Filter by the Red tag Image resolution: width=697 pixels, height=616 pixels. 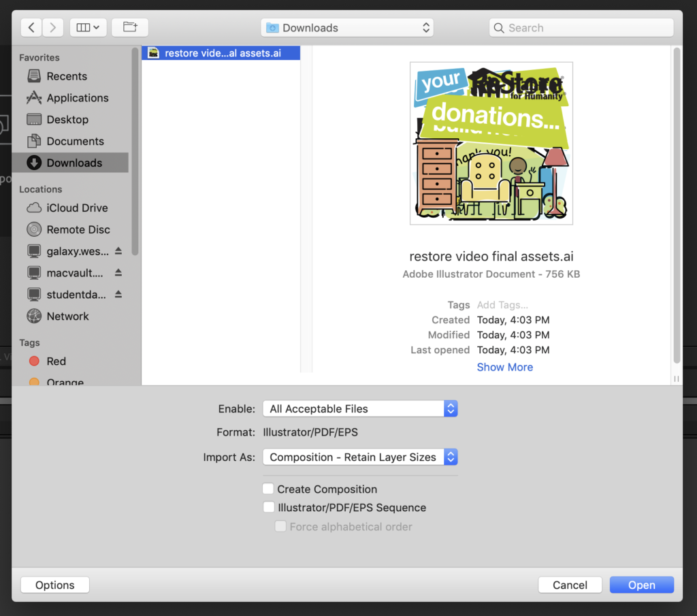[56, 361]
